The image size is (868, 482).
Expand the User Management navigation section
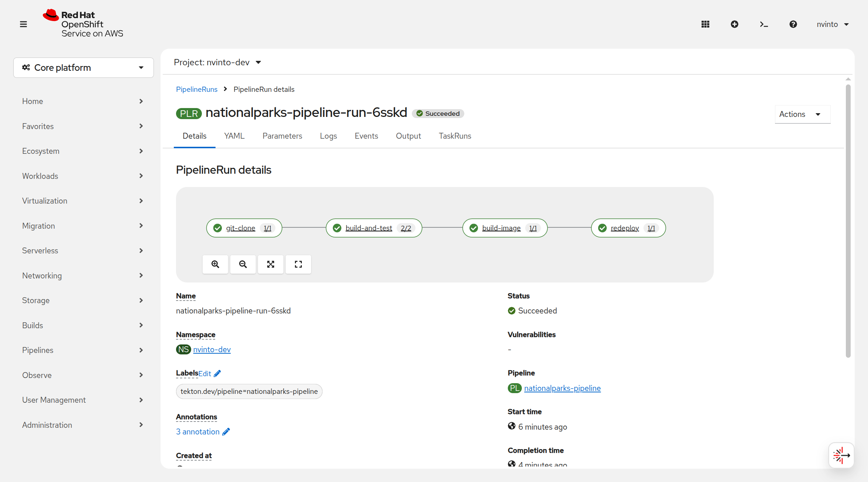(83, 400)
